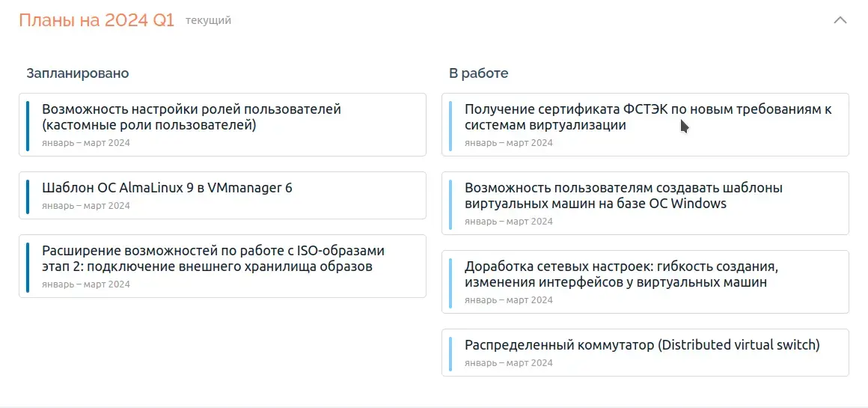This screenshot has width=868, height=408.
Task: Click the date under the ISO-образами card
Action: (x=86, y=284)
